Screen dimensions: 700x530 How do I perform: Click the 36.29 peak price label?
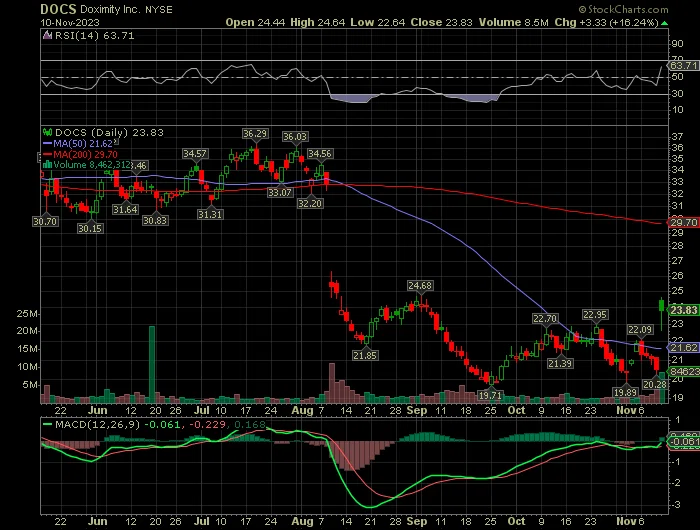point(255,134)
